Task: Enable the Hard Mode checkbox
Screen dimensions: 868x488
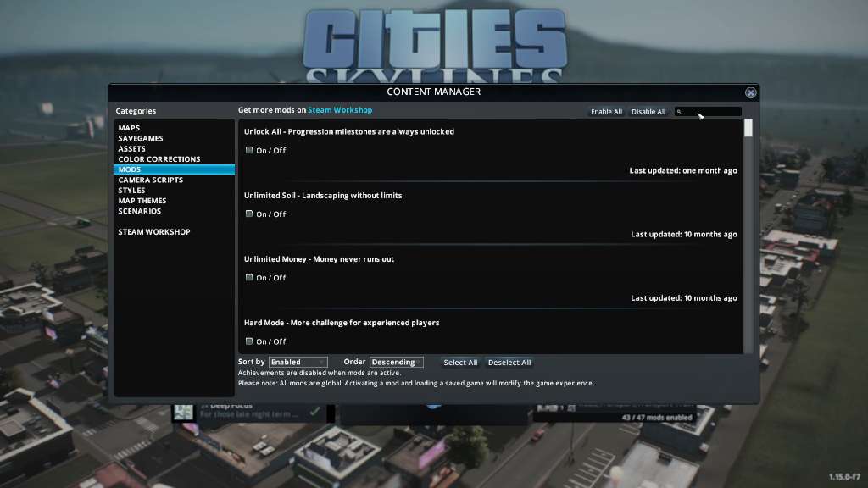Action: [x=249, y=341]
